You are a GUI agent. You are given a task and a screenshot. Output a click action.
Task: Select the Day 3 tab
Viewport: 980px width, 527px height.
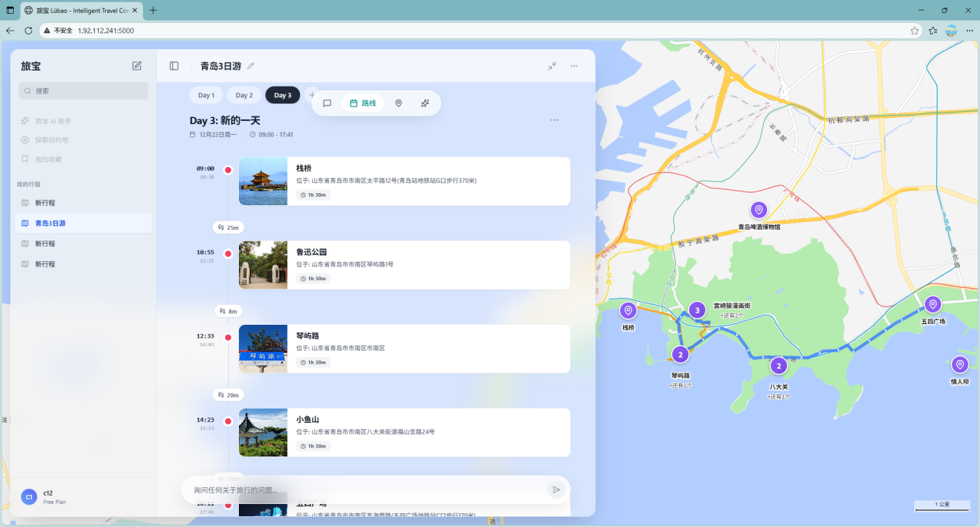[x=283, y=95]
